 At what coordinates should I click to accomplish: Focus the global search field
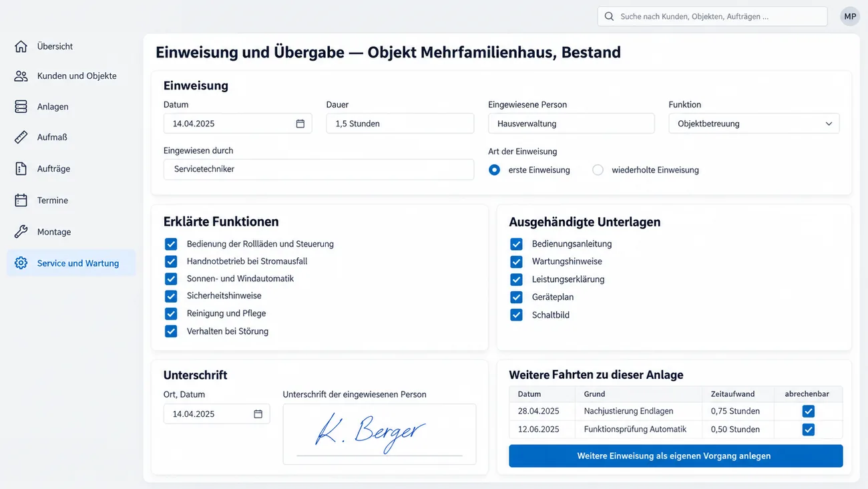[712, 16]
